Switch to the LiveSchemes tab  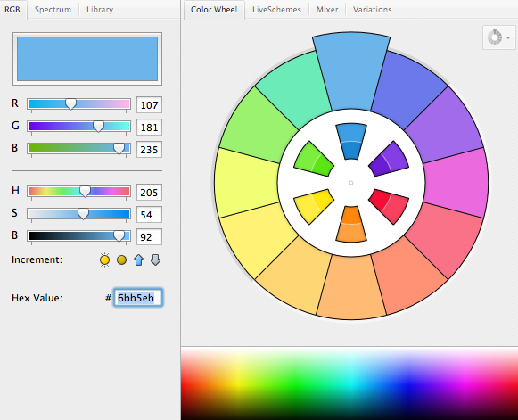tap(276, 10)
